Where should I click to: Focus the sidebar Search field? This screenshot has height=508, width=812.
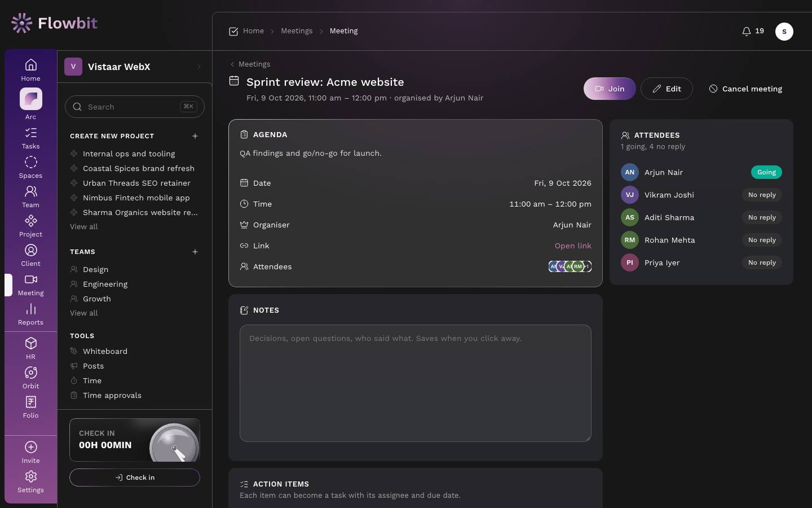coord(135,107)
